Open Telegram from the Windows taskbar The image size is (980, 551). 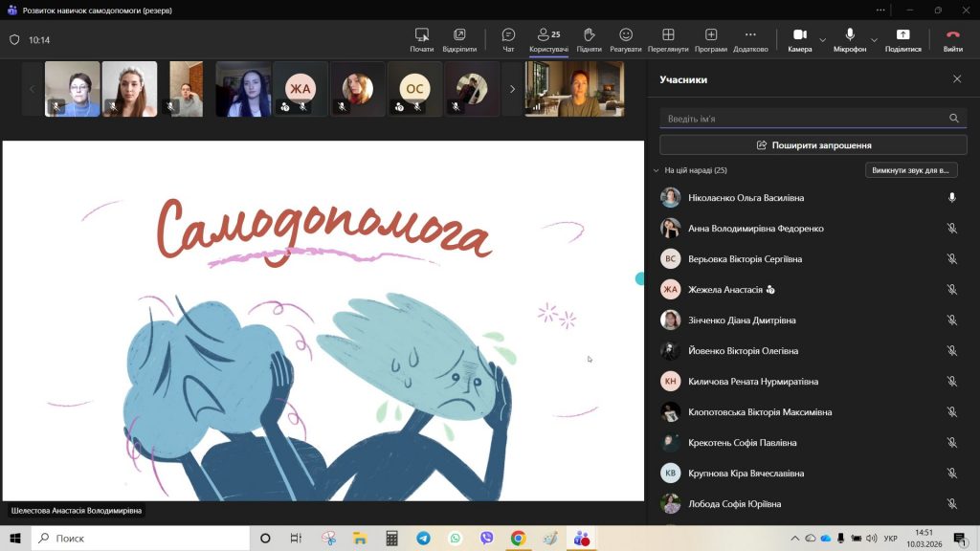(423, 539)
